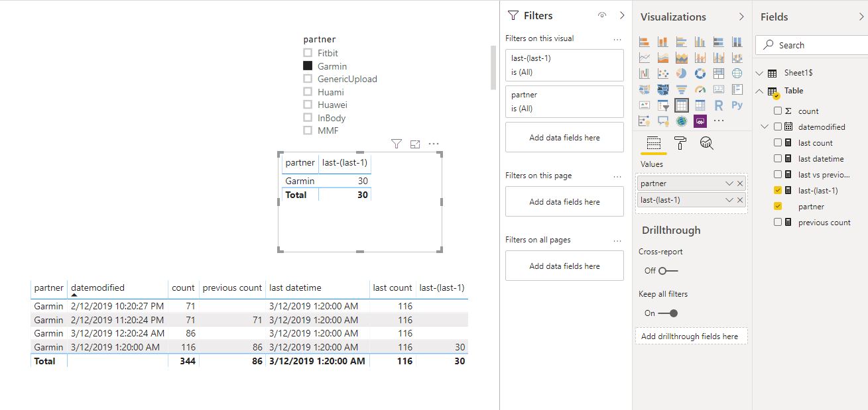This screenshot has height=410, width=868.
Task: Import more custom visuals via ellipsis
Action: (x=718, y=121)
